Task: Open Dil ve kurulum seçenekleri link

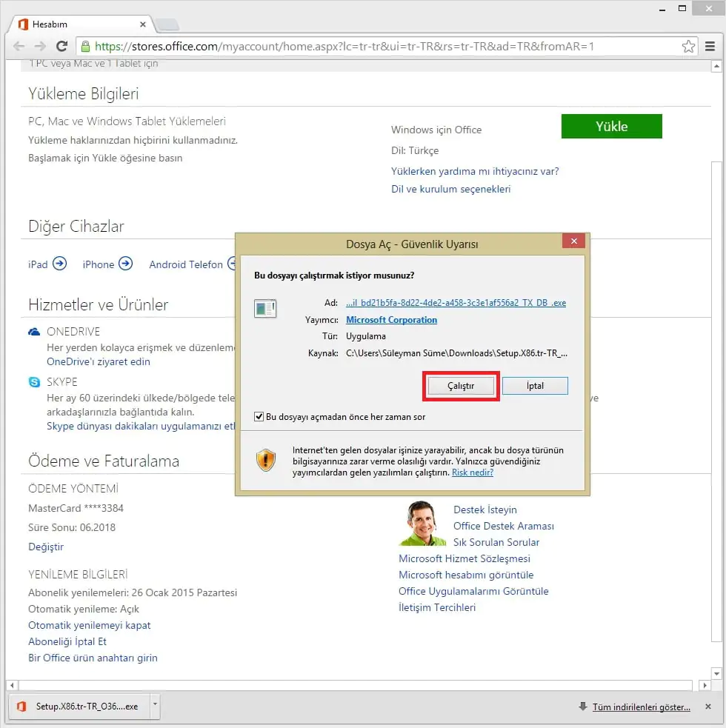Action: pyautogui.click(x=450, y=189)
